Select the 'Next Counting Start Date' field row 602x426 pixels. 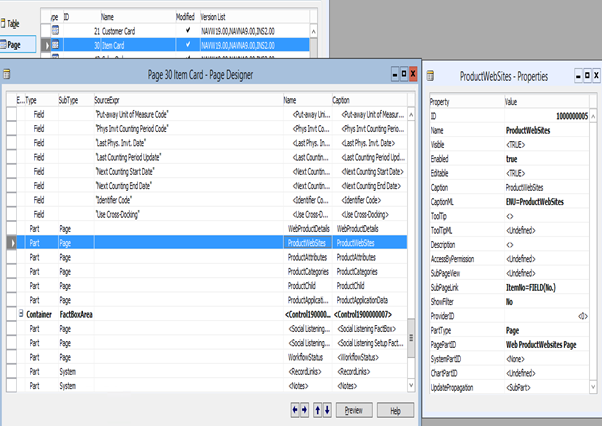pos(212,171)
